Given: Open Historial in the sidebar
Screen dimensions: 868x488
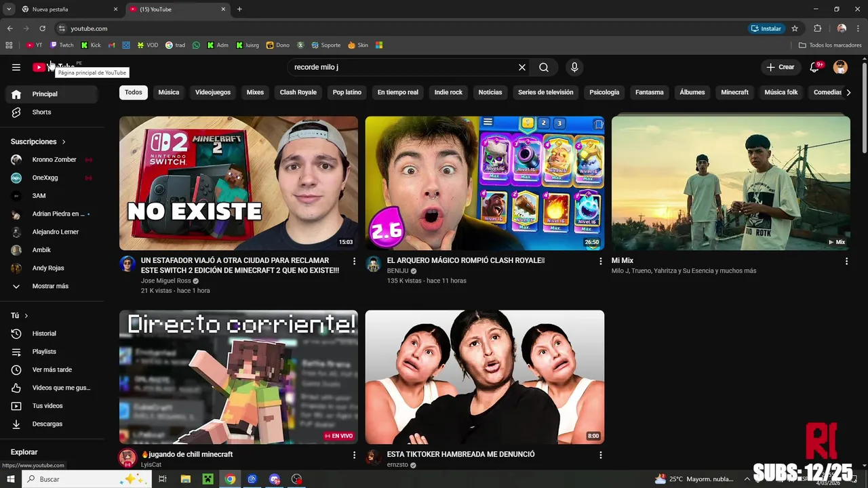Looking at the screenshot, I should (x=52, y=333).
